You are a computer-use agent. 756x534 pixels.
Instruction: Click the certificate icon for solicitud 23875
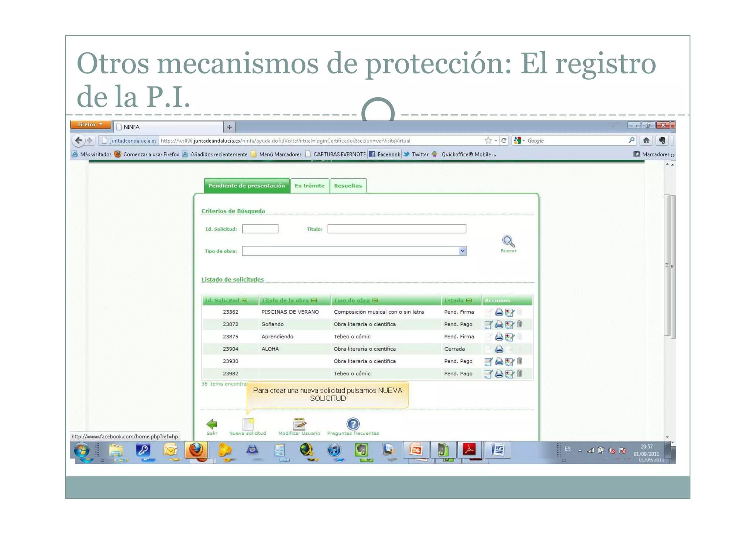(x=510, y=336)
